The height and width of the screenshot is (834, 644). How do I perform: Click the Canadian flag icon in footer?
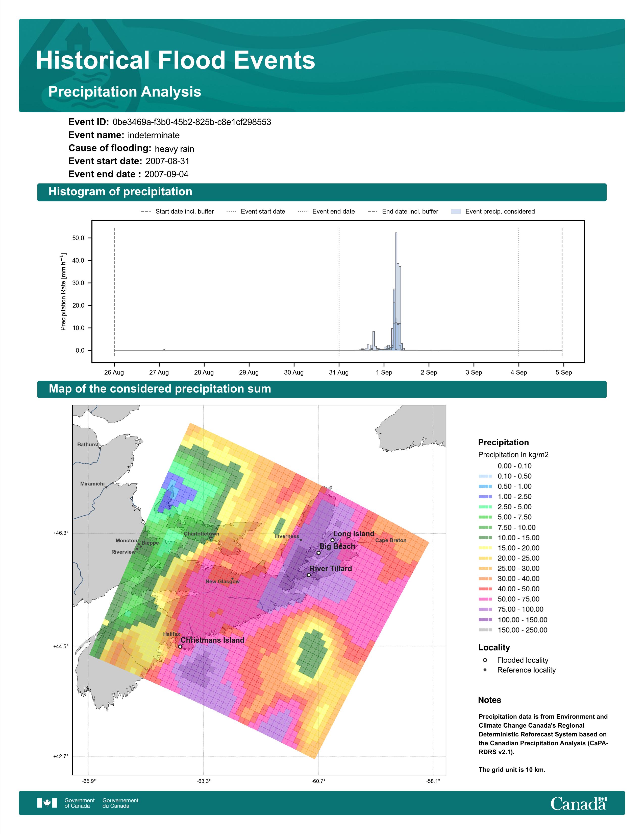pyautogui.click(x=47, y=803)
